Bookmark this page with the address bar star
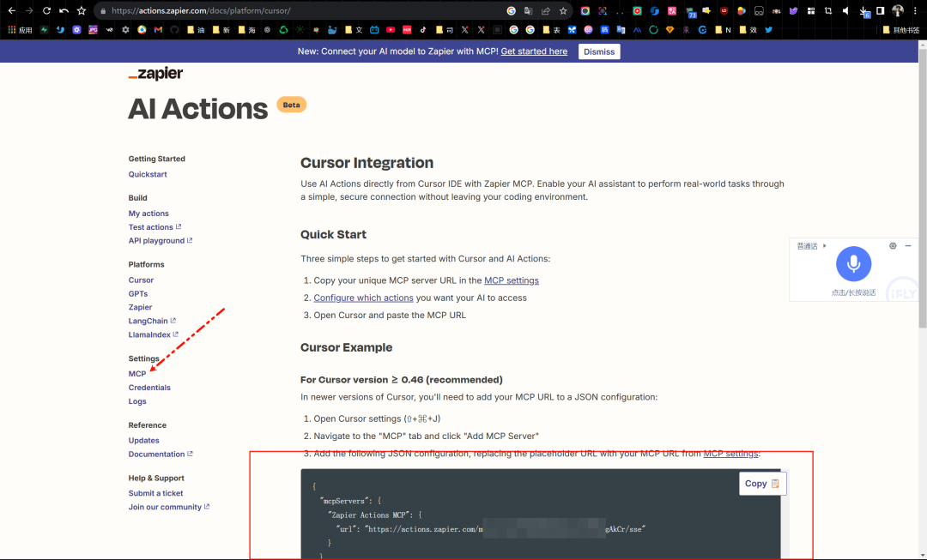Viewport: 927px width, 560px height. 563,10
